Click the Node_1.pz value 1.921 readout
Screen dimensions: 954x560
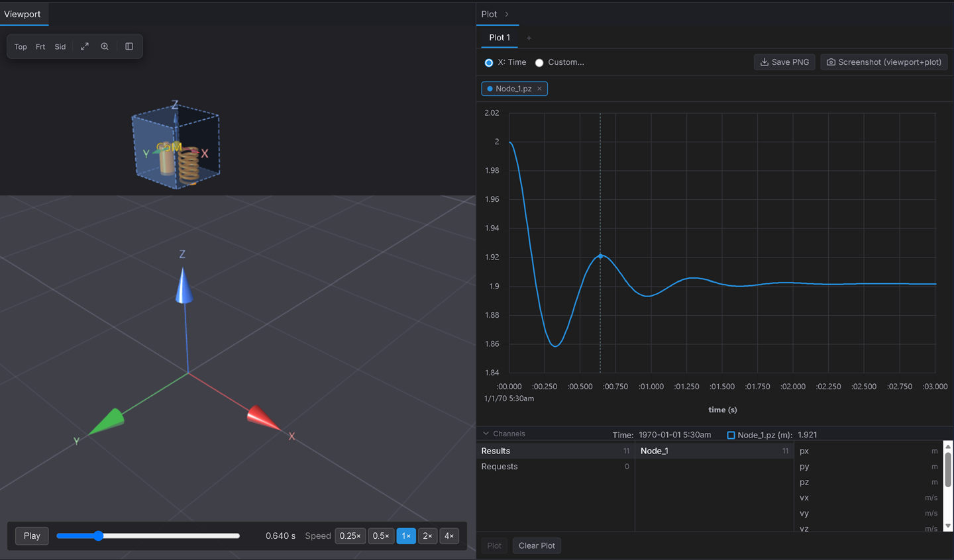point(808,435)
